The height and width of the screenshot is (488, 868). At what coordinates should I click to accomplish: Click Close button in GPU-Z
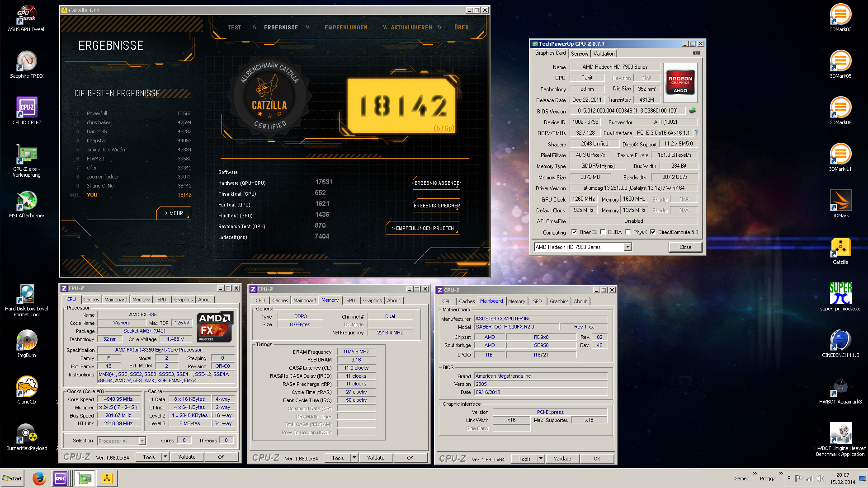click(685, 247)
